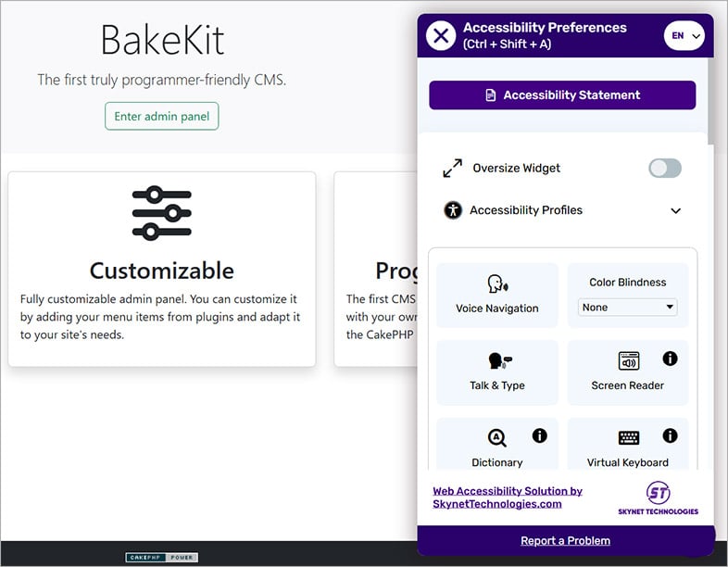Screen dimensions: 728x567
Task: Open the Accessibility Statement
Action: pos(562,95)
